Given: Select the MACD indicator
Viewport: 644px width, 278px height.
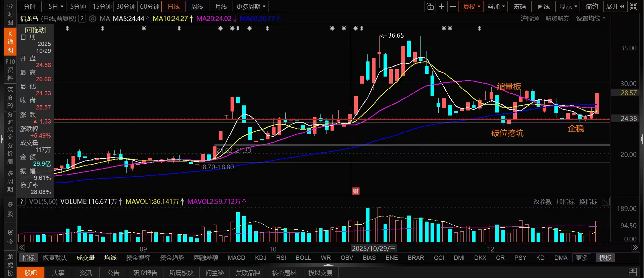Looking at the screenshot, I should 237,258.
